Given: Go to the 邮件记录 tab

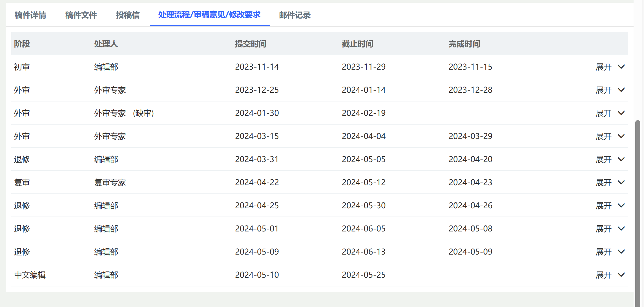Looking at the screenshot, I should 295,15.
